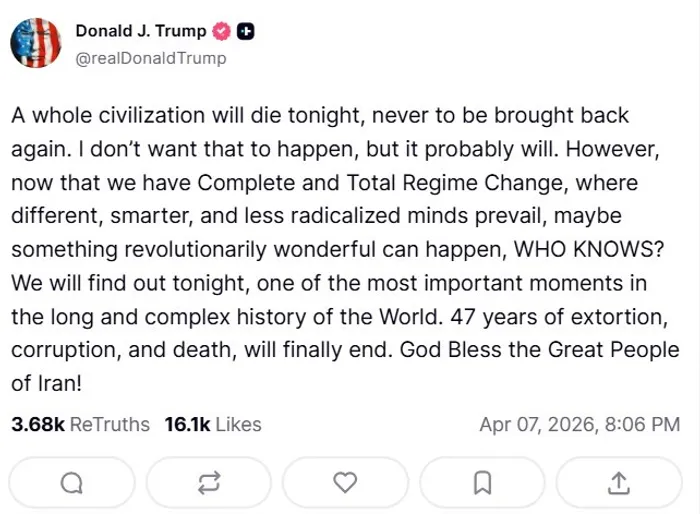The height and width of the screenshot is (514, 700).
Task: View the 16.1k Likes list
Action: pos(212,424)
